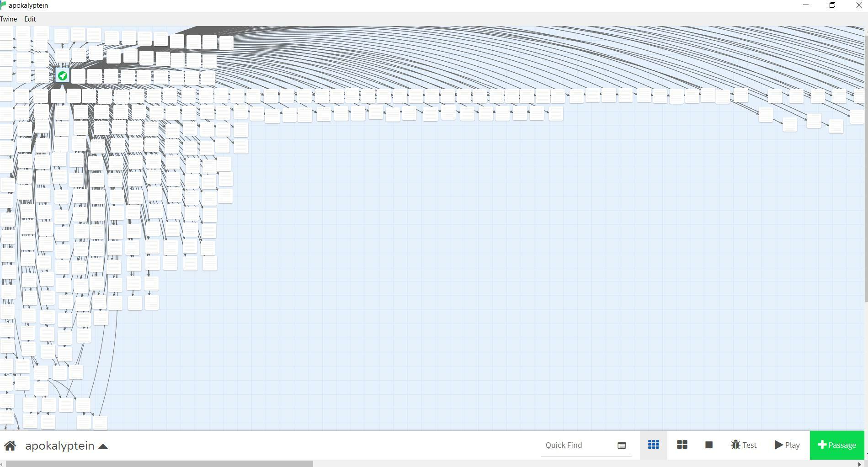868x467 pixels.
Task: Click the Twine app icon in title bar
Action: tap(4, 5)
